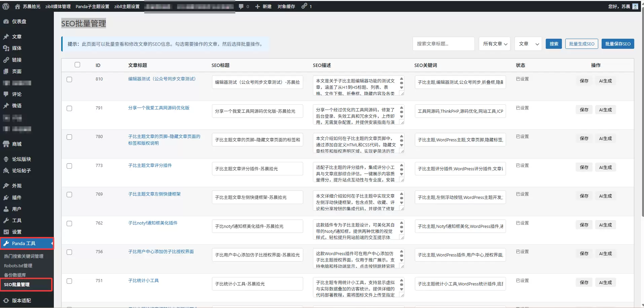The height and width of the screenshot is (308, 644).
Task: Toggle the select-all checkbox in table header
Action: click(77, 65)
